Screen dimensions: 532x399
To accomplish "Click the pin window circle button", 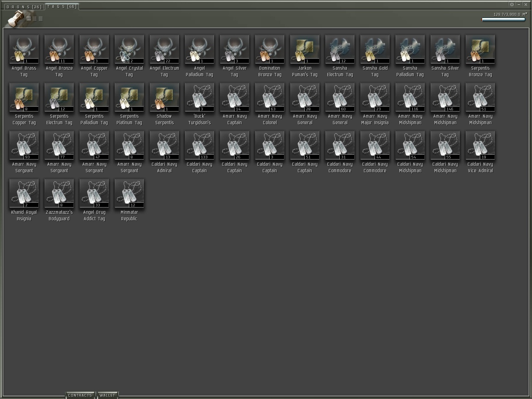I will [512, 5].
